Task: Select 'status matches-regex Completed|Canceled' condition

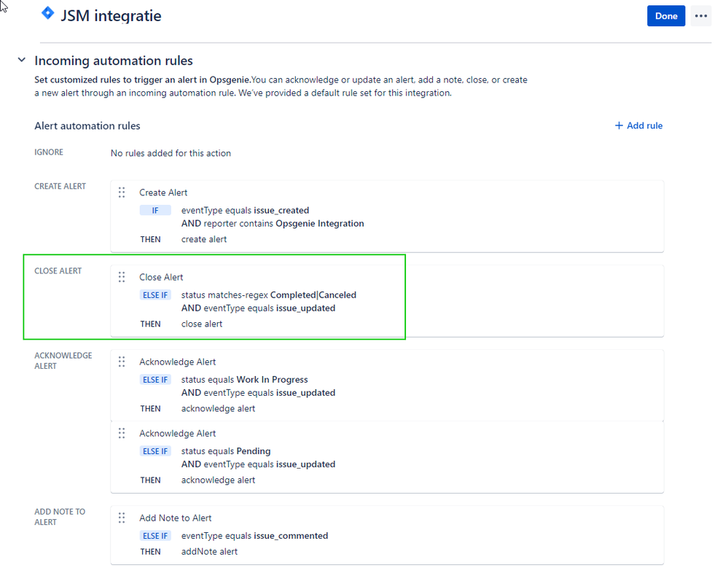Action: 269,295
